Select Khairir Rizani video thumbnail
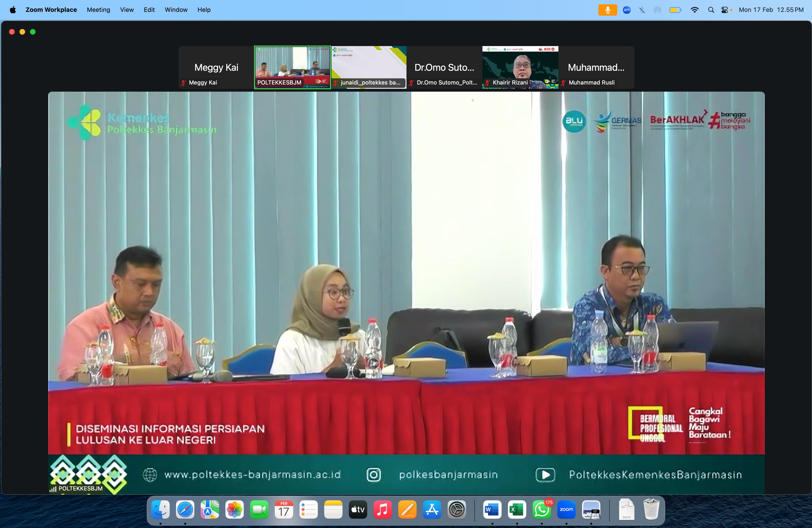 coord(520,67)
